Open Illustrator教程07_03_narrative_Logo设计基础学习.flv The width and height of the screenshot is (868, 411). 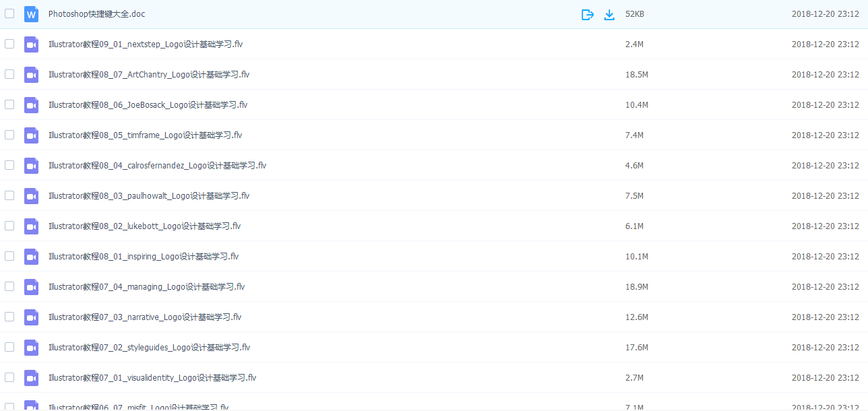[x=145, y=317]
